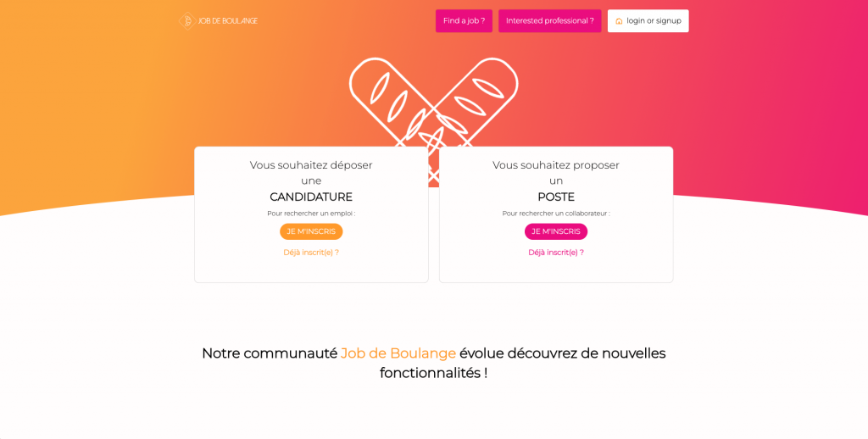
Task: Click the Job de Boulange diamond logo icon
Action: [186, 21]
